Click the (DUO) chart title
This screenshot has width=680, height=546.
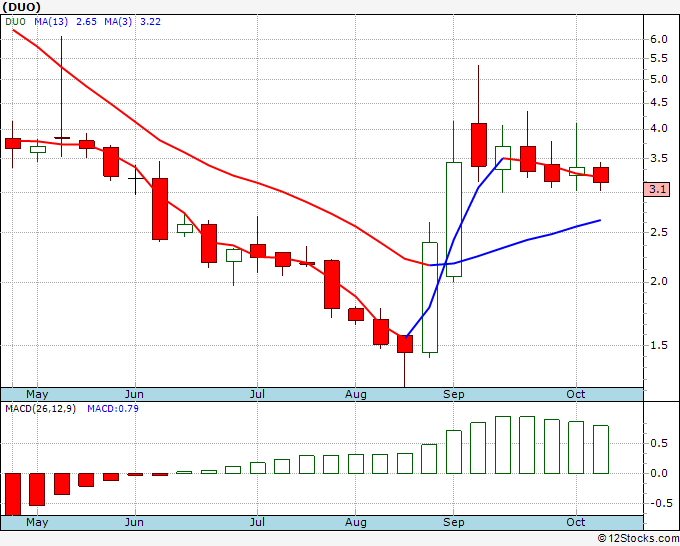21,7
